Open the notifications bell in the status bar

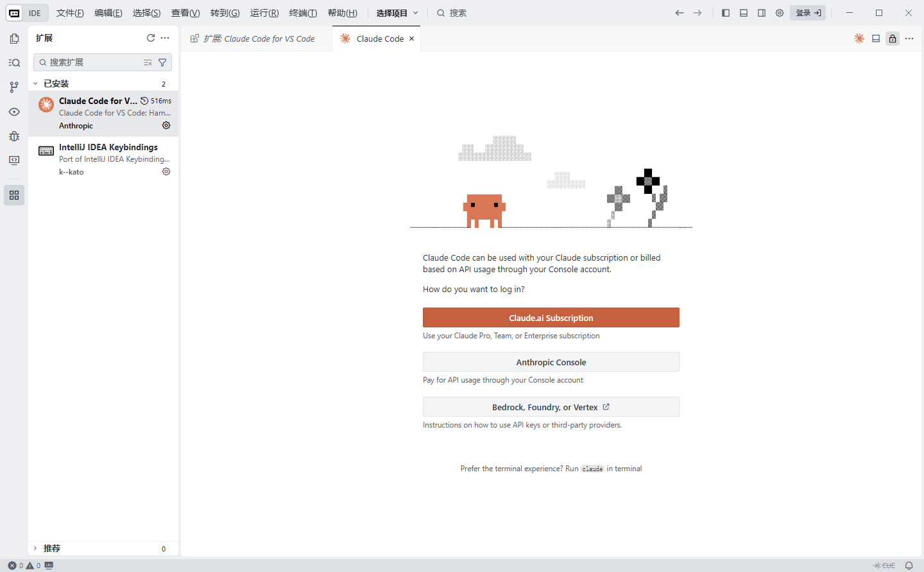point(909,566)
